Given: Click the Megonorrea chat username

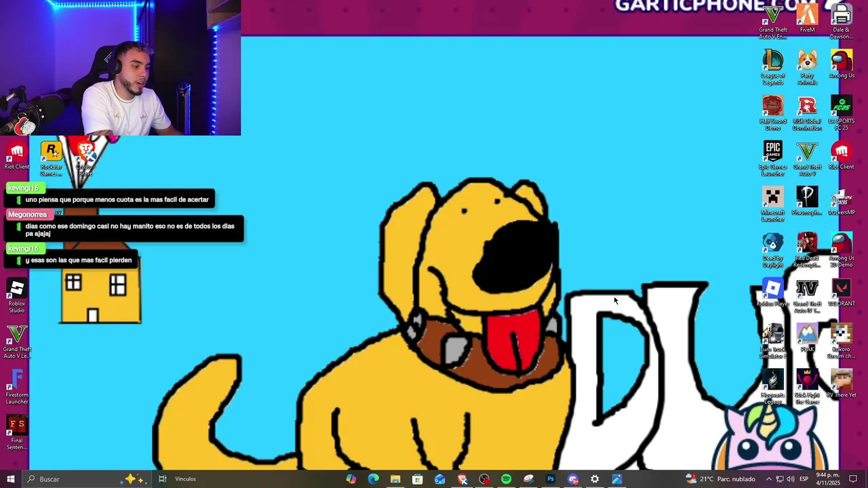Looking at the screenshot, I should coord(28,214).
